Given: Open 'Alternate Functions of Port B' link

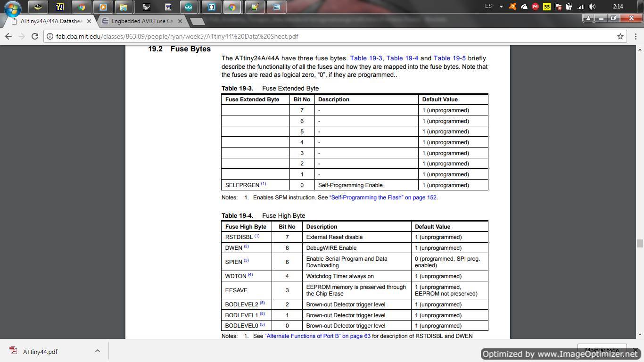Looking at the screenshot, I should pyautogui.click(x=318, y=336).
